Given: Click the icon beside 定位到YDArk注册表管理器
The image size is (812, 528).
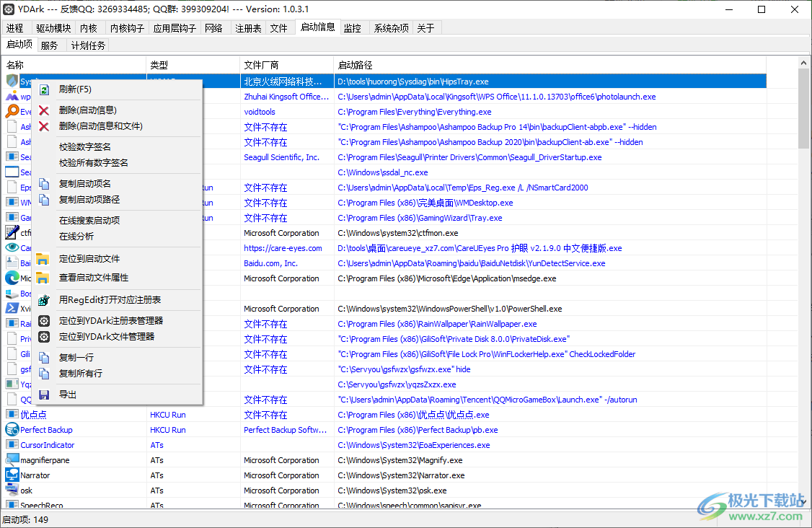Looking at the screenshot, I should (44, 321).
